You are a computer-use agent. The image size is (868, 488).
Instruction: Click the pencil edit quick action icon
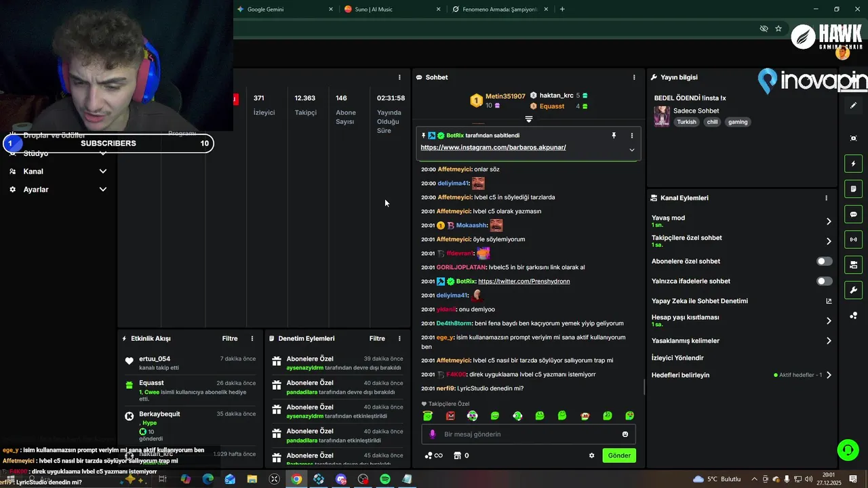(853, 106)
